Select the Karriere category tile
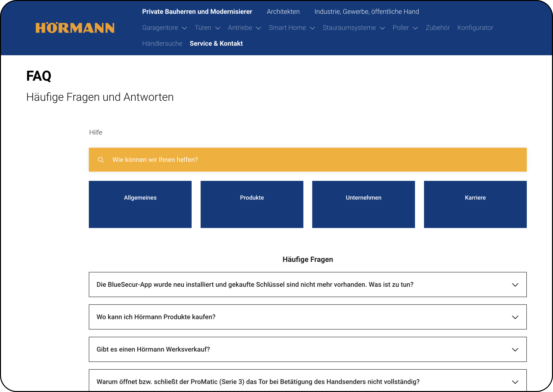Screen dimensions: 553x392 [x=475, y=204]
